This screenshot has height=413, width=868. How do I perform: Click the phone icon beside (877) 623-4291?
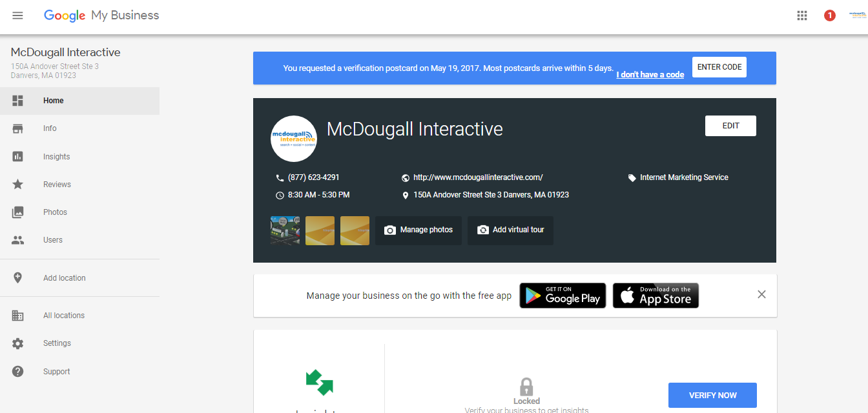tap(280, 177)
